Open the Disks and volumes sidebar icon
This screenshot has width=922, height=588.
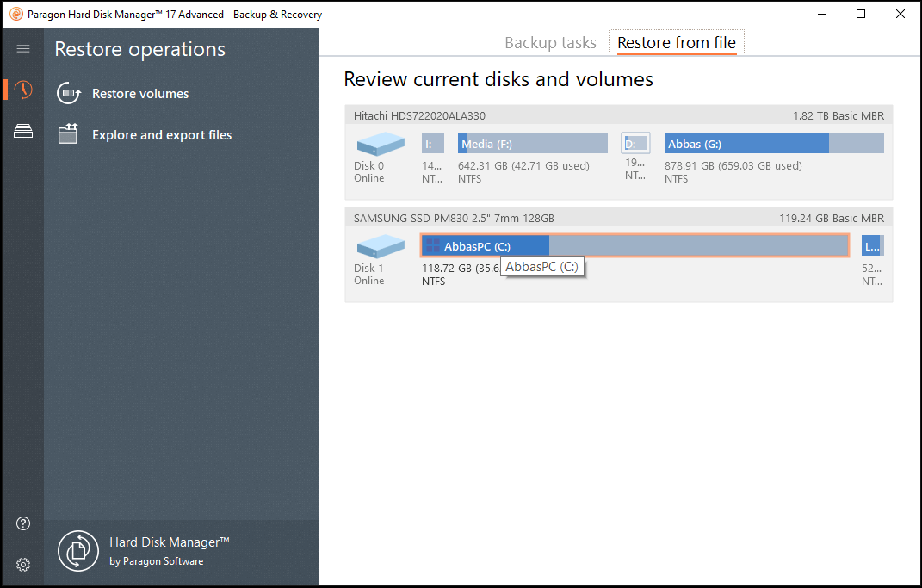pyautogui.click(x=23, y=131)
